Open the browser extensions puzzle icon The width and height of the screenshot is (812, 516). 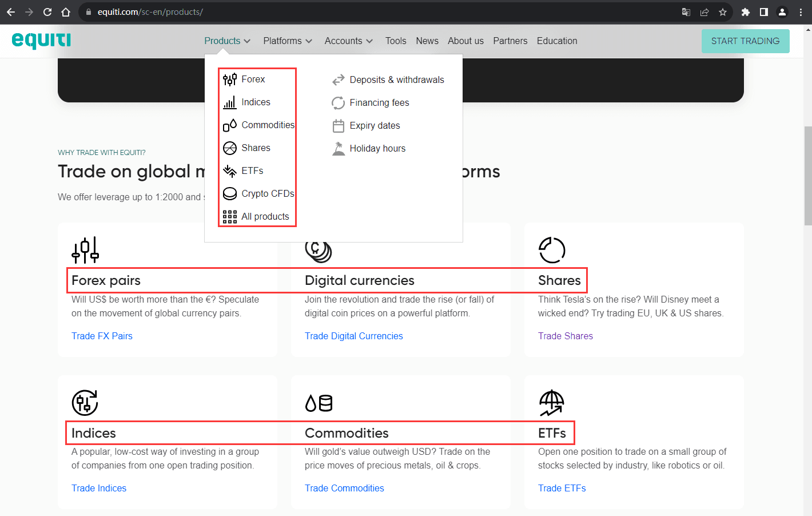coord(746,12)
